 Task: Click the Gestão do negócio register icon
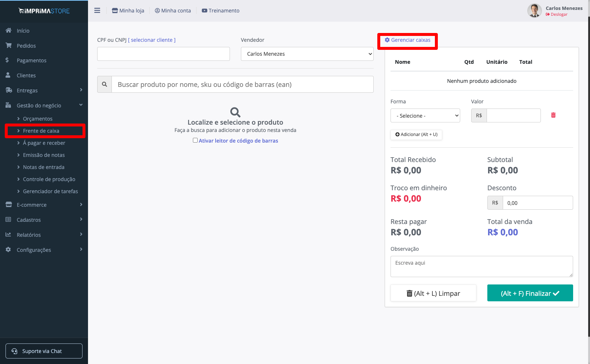[8, 105]
